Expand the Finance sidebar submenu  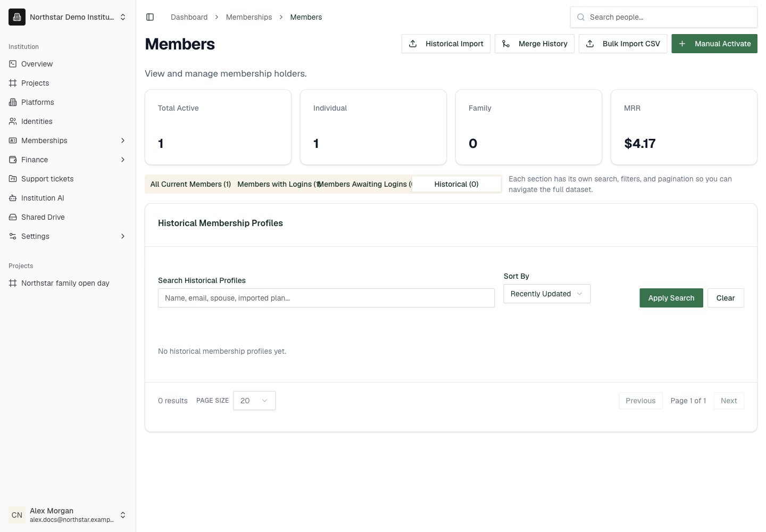coord(123,160)
